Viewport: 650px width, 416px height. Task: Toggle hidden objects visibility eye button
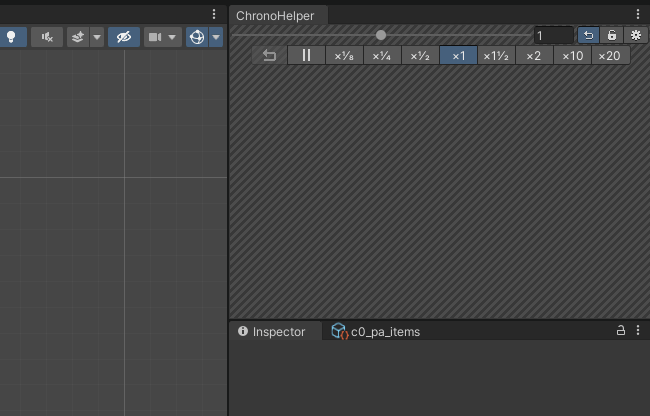click(124, 37)
